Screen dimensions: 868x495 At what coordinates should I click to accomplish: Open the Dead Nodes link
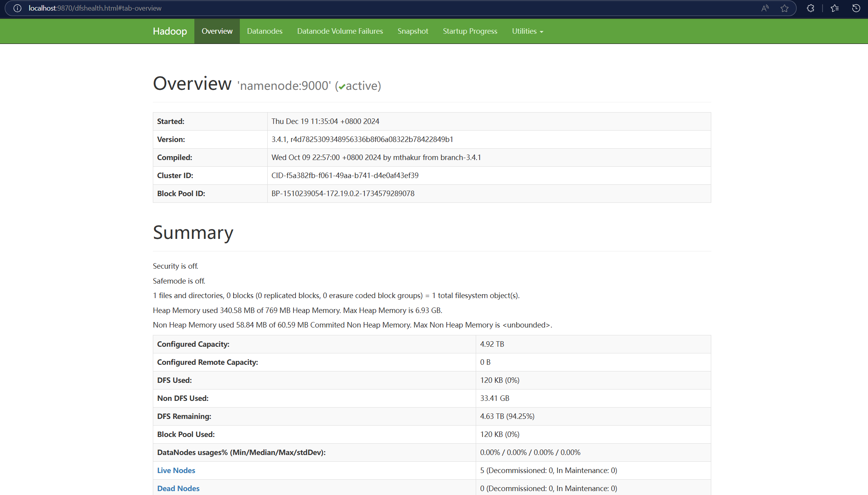coord(178,488)
